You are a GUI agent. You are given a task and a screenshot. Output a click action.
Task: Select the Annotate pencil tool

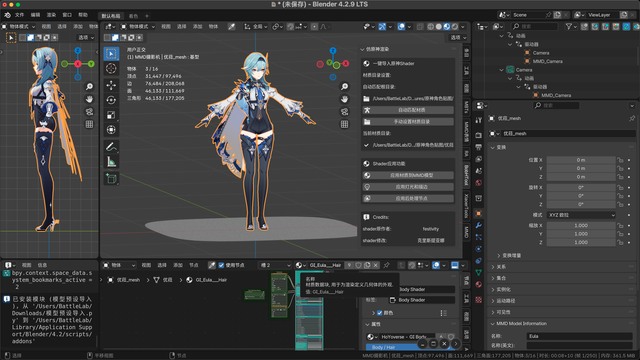pyautogui.click(x=111, y=147)
